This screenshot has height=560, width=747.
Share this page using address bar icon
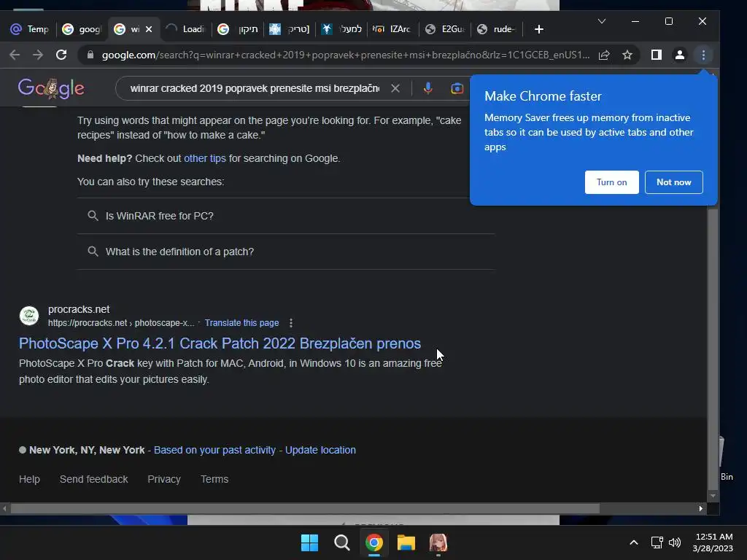604,55
